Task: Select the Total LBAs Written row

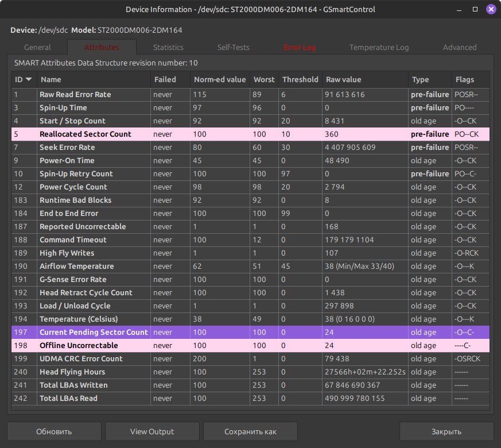Action: (250, 385)
